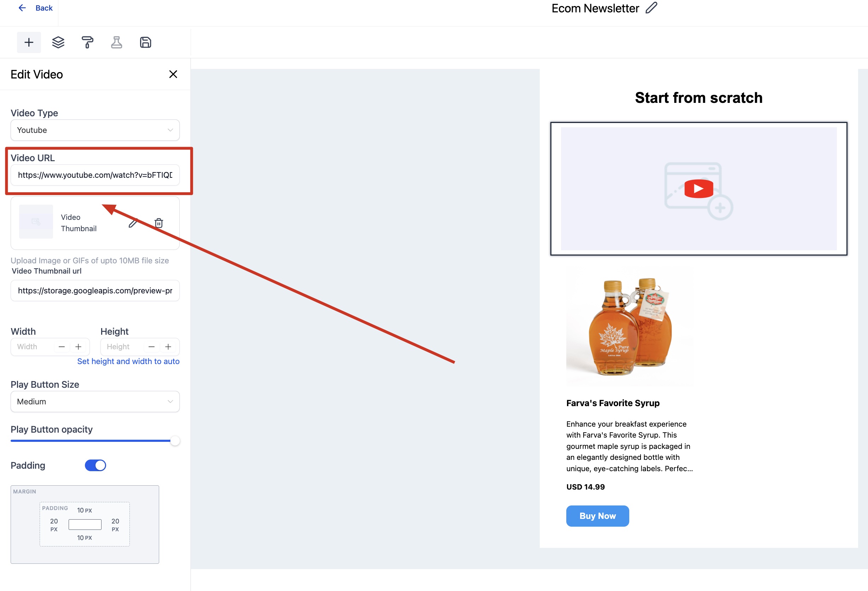Expand the Play Button Size dropdown
868x591 pixels.
95,401
